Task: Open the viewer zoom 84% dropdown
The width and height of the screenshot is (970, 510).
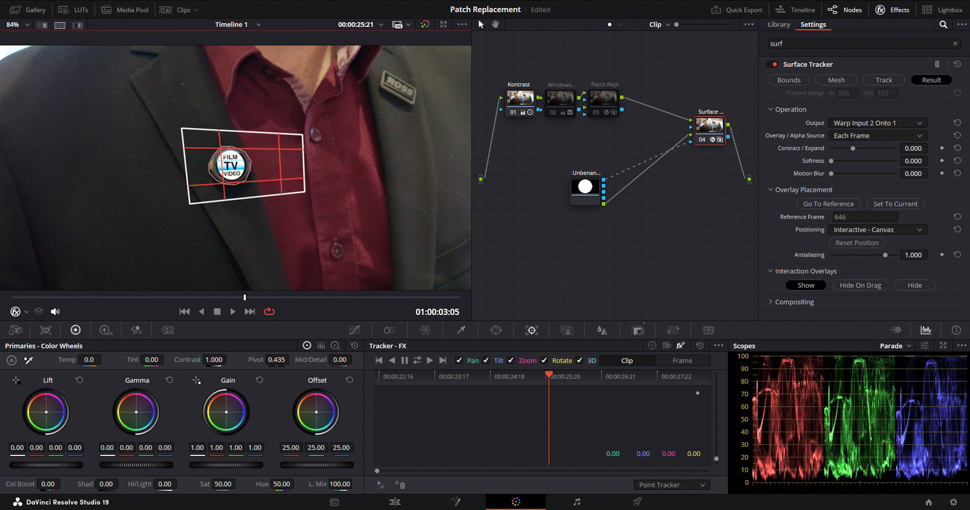Action: pyautogui.click(x=17, y=25)
